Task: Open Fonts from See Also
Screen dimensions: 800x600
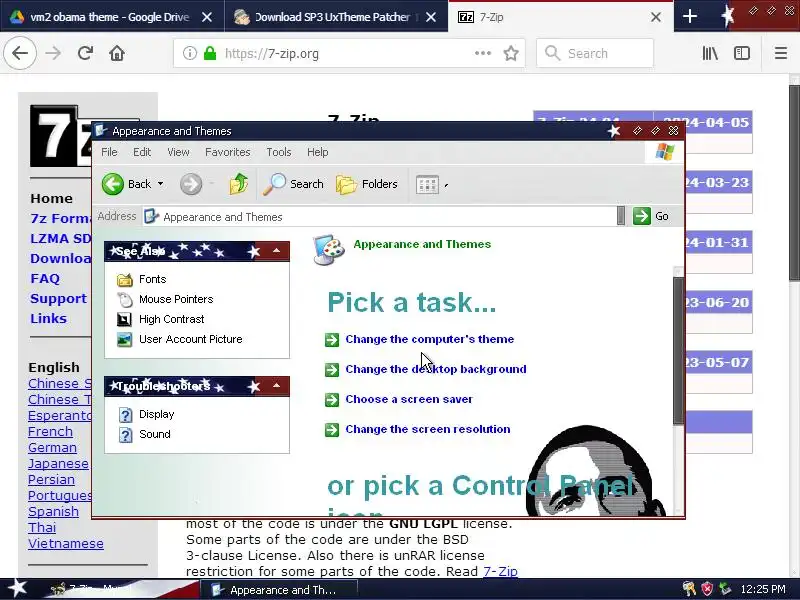Action: [153, 279]
